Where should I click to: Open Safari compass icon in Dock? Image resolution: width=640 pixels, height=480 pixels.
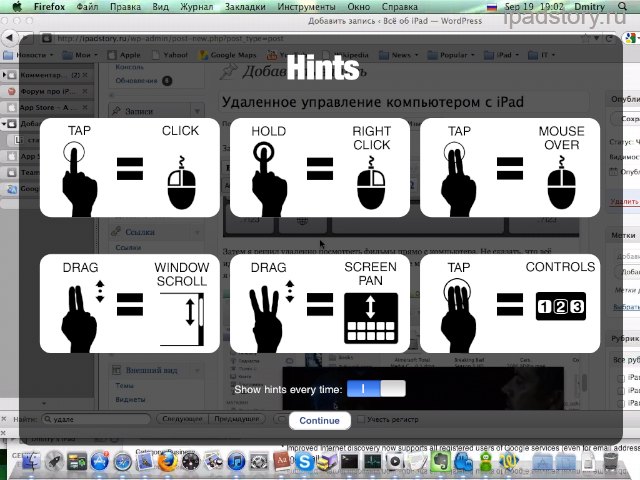[122, 462]
